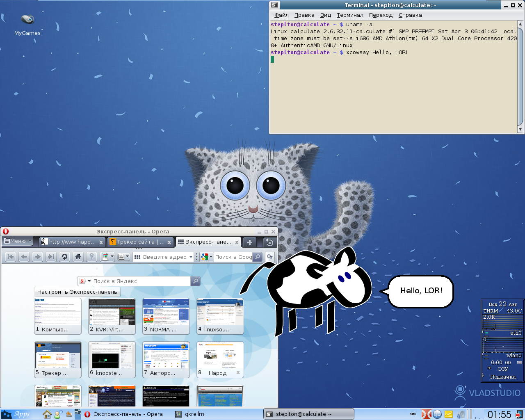Switch to gkrellm taskbar button
Image resolution: width=525 pixels, height=420 pixels.
pos(189,414)
